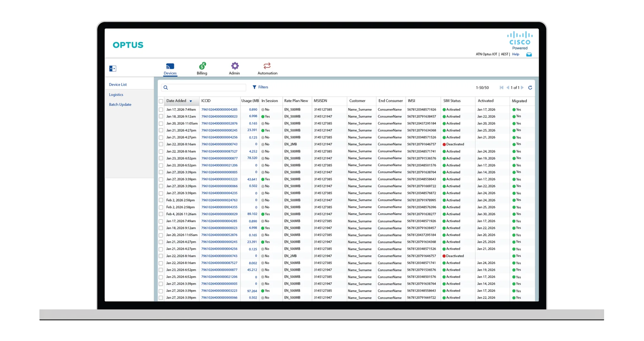Sort by the SIM Status column header

point(452,101)
